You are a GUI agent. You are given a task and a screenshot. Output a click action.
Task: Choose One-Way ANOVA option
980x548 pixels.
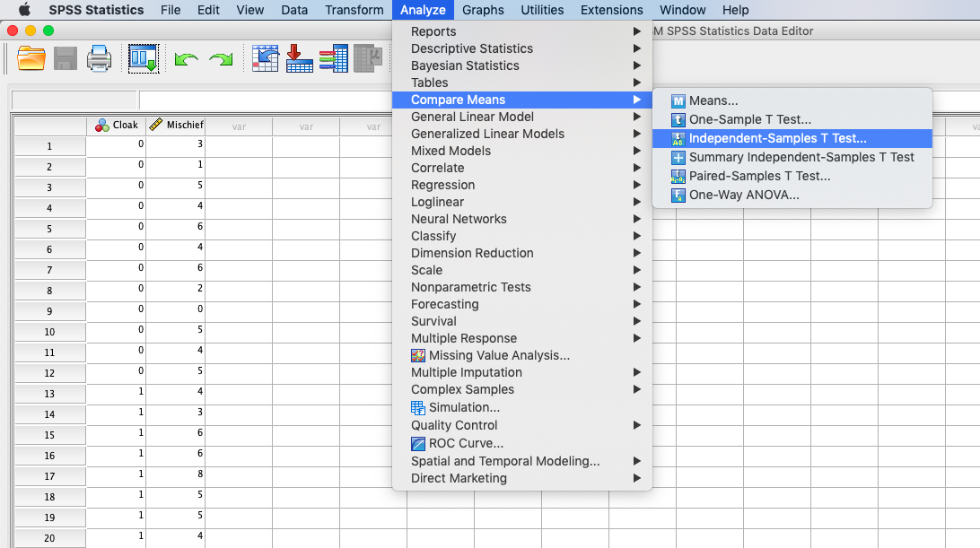792,195
